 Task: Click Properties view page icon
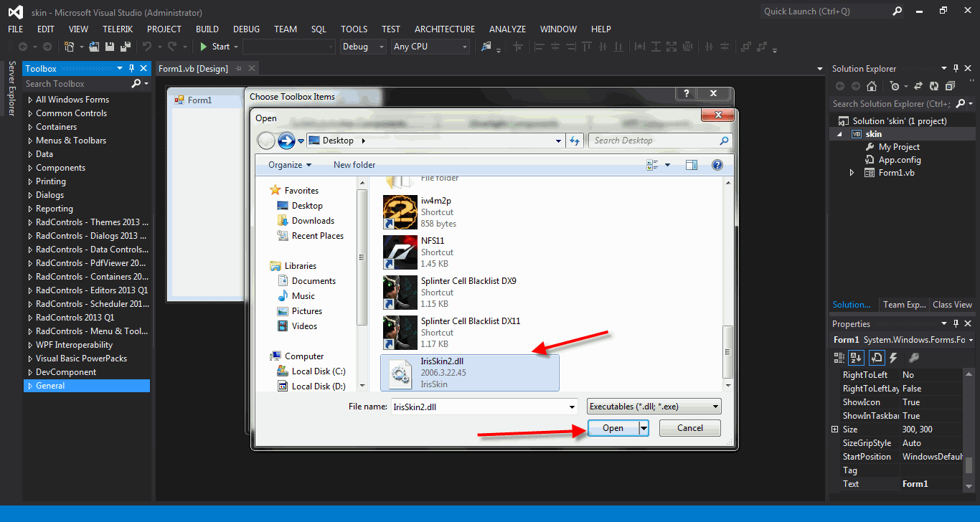click(x=876, y=357)
